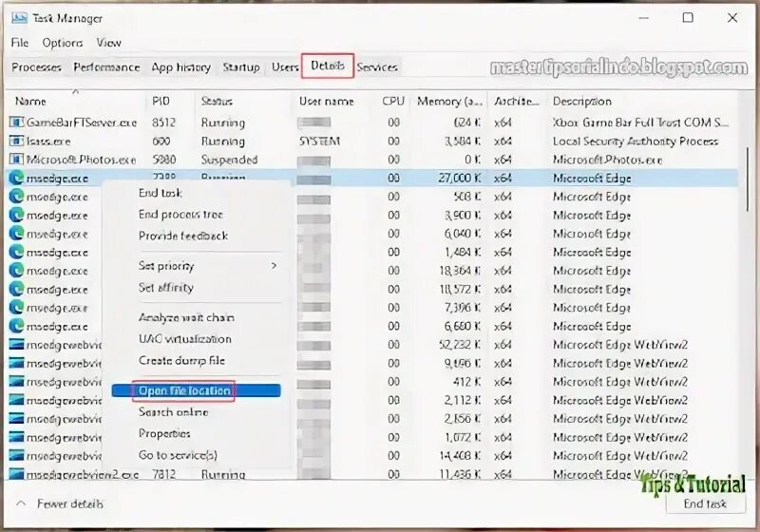Click Edge icon of msedge.exe using 3,900 K
The width and height of the screenshot is (760, 532).
tap(16, 215)
